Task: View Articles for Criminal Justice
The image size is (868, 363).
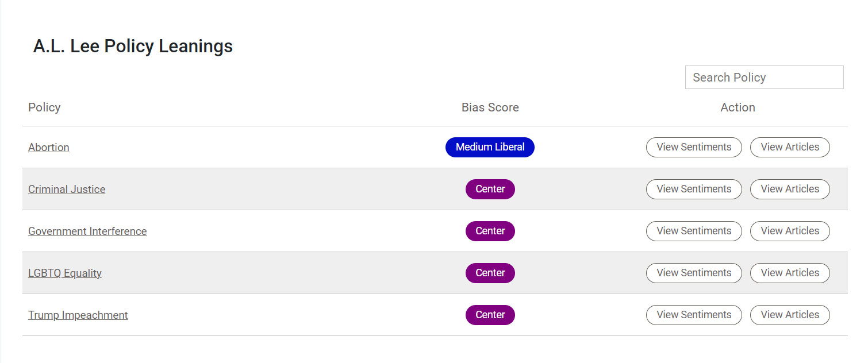Action: (790, 189)
